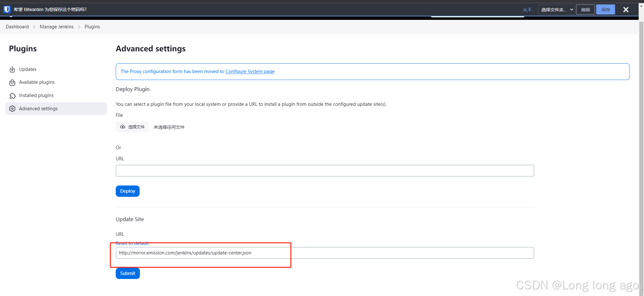Click the 保存 button in Bitwarden bar

[x=605, y=10]
